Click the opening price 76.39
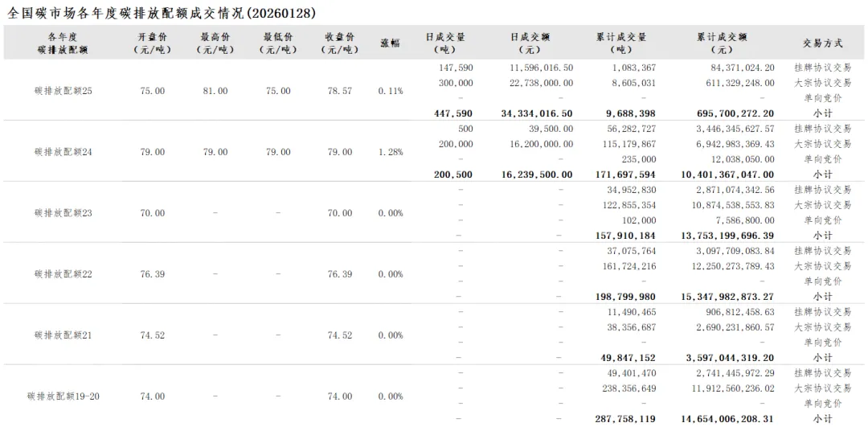This screenshot has height=427, width=868. point(152,274)
